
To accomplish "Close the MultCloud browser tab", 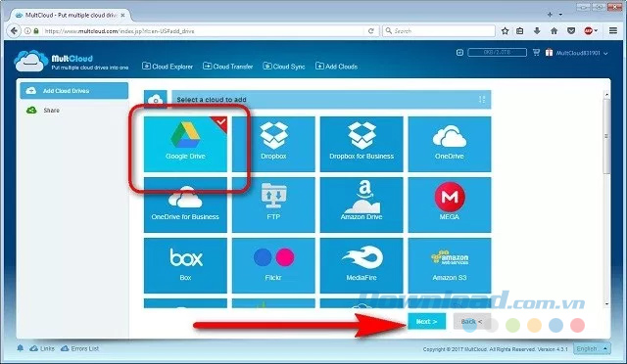I will (x=122, y=15).
